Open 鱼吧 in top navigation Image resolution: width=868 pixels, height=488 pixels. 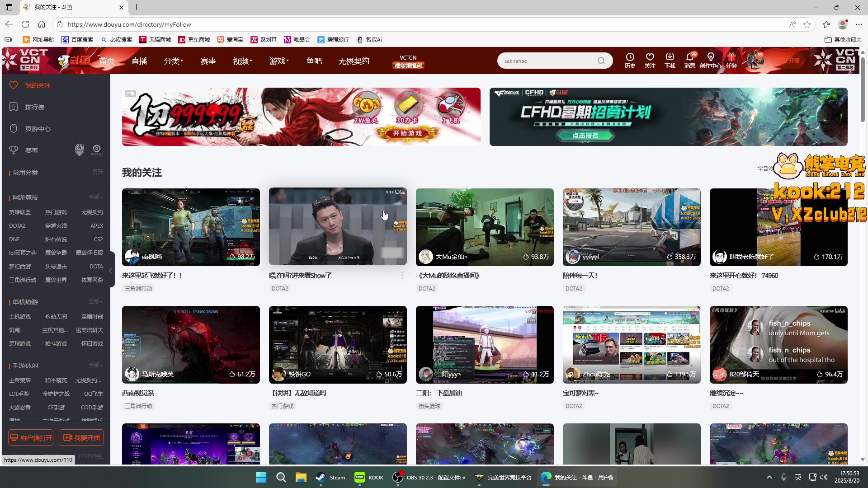click(x=314, y=61)
